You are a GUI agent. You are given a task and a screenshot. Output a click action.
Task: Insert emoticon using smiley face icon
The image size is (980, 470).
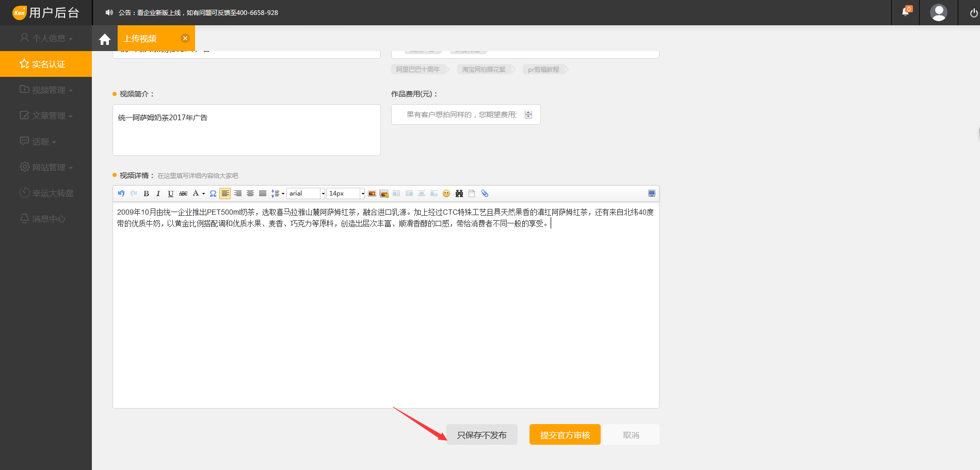tap(446, 193)
